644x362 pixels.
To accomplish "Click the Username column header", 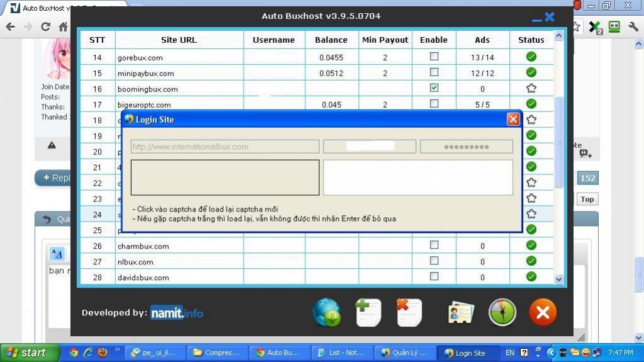I will point(274,40).
